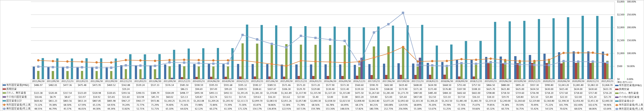Click the 94.96% ratio cell
Image resolution: width=644 pixels, height=111 pixels.
tap(607, 105)
